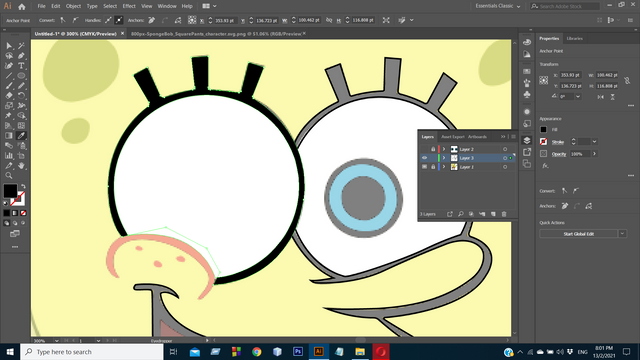Click Stroke swatch in Appearance section
640x360 pixels.
543,142
